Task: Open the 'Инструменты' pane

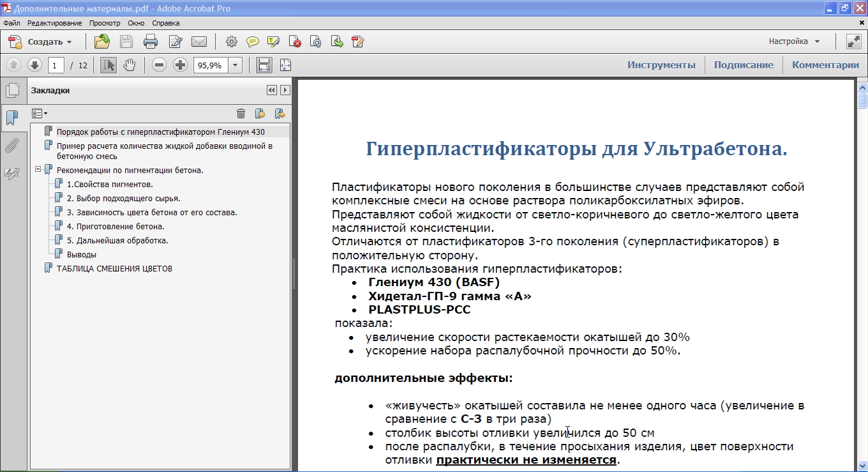Action: (661, 65)
